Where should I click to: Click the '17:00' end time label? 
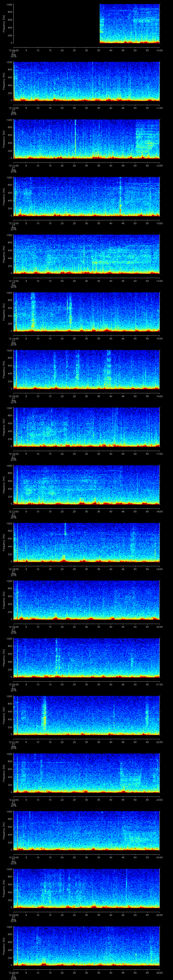point(160,454)
